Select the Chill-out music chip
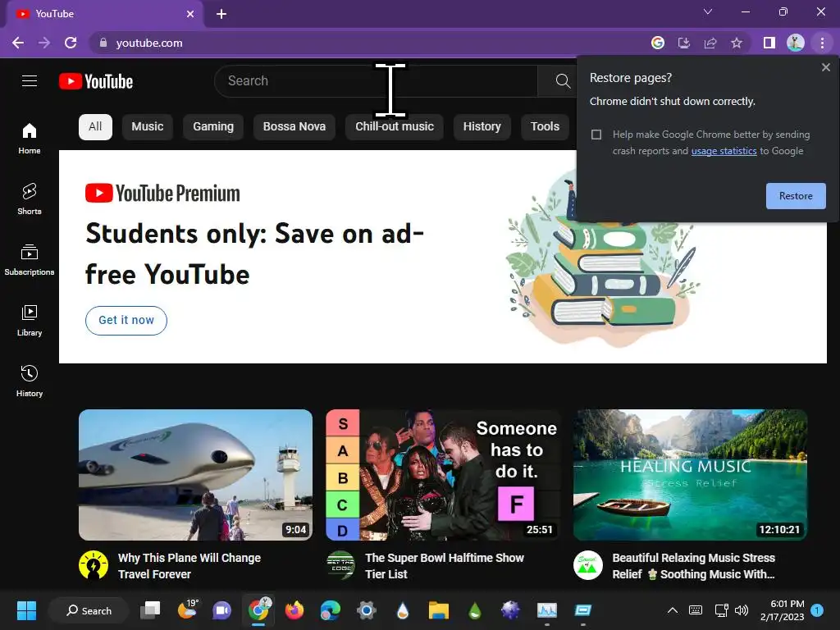 click(395, 127)
